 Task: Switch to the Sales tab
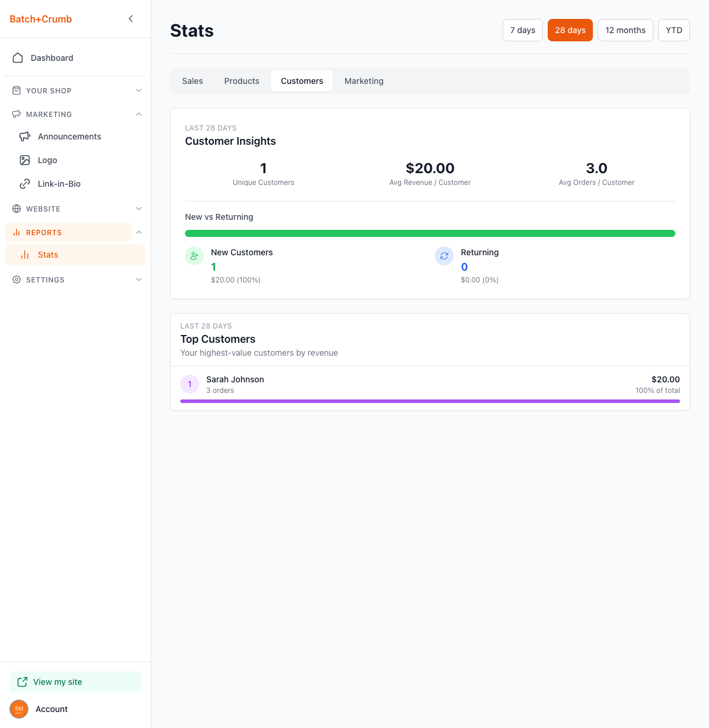(193, 81)
